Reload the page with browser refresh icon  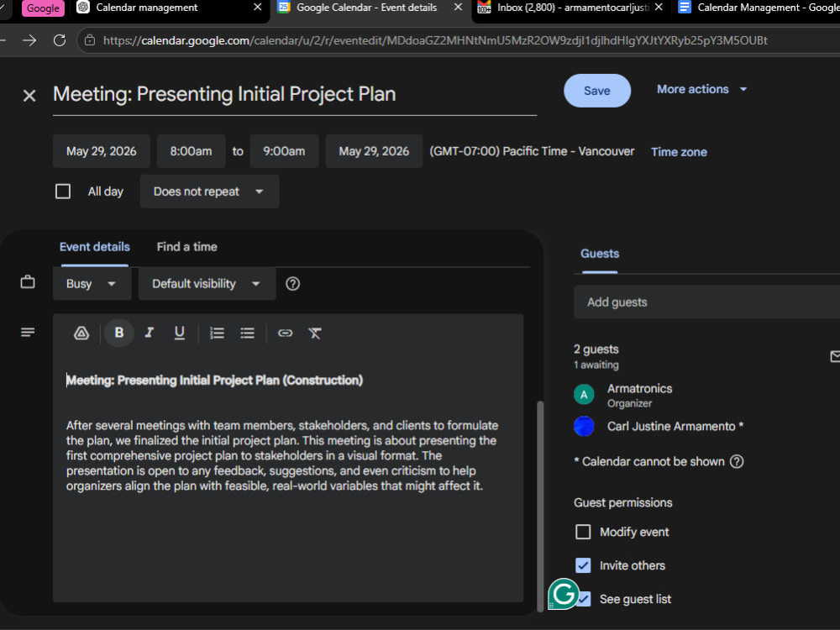[60, 40]
